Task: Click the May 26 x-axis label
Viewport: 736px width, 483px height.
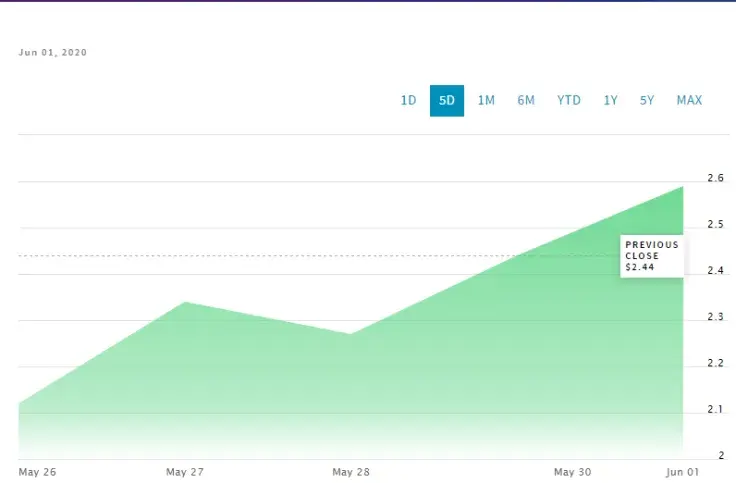Action: tap(37, 472)
